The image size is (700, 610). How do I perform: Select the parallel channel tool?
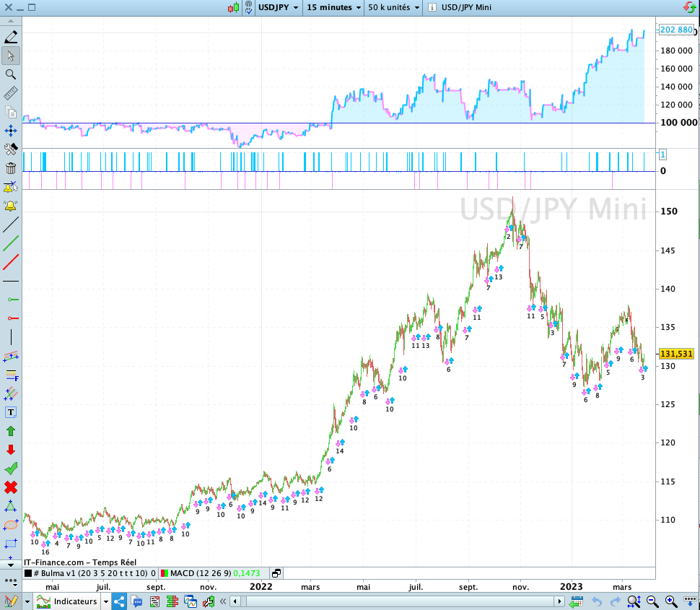pyautogui.click(x=11, y=356)
